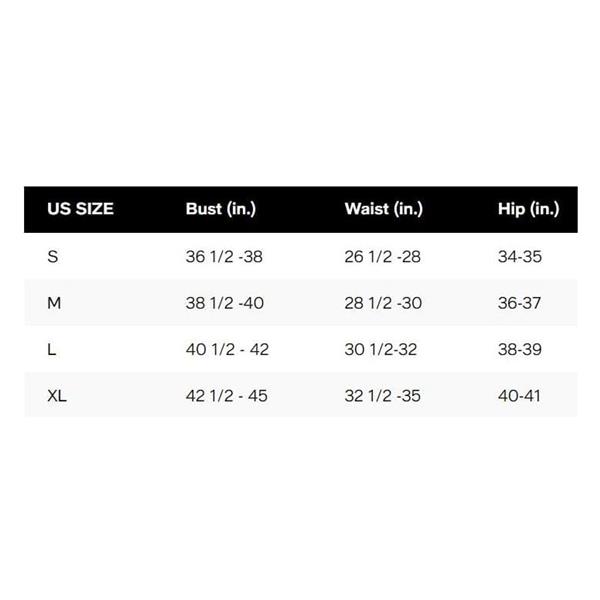Select the S size row label
Viewport: 600px width, 600px height.
53,257
